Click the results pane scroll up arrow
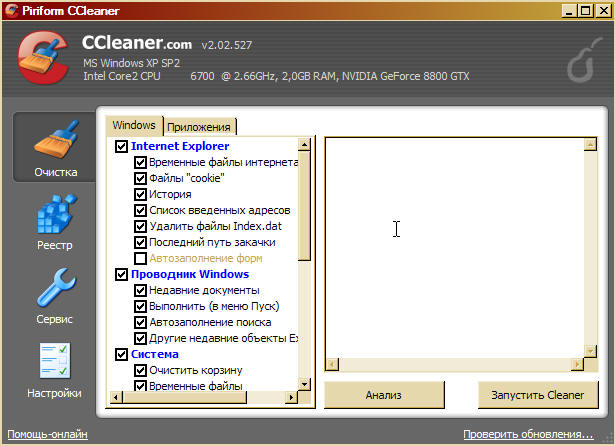Image resolution: width=615 pixels, height=446 pixels. pos(590,144)
